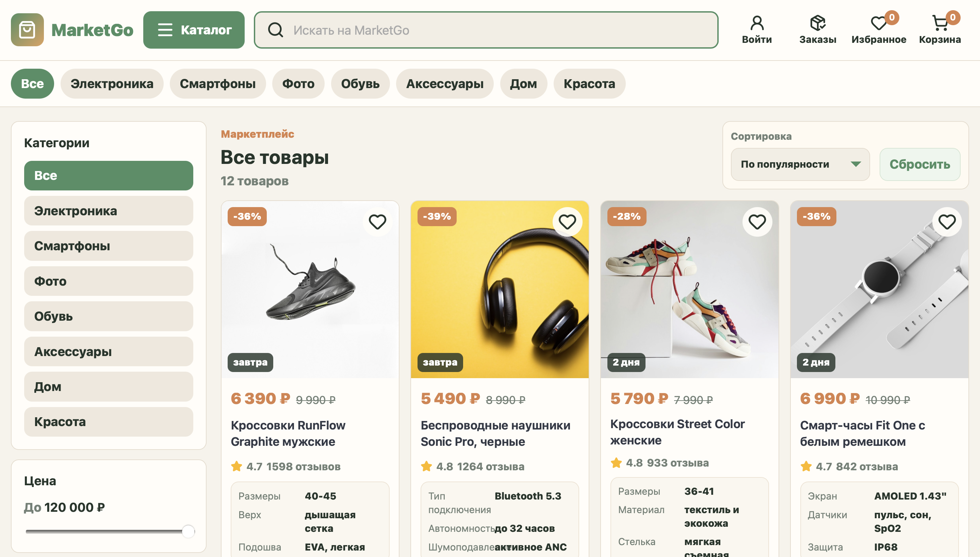The width and height of the screenshot is (980, 557).
Task: Open the Войти user account icon
Action: [757, 23]
